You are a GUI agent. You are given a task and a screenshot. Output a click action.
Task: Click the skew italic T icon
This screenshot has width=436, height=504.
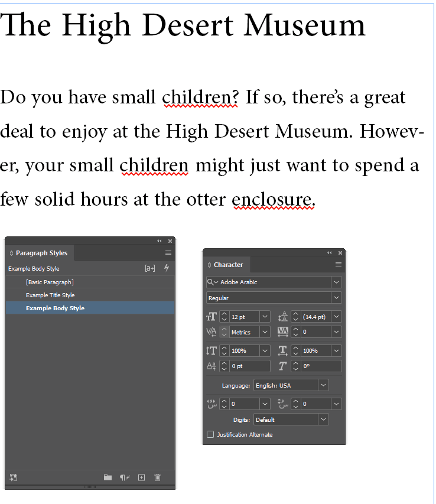pyautogui.click(x=282, y=366)
